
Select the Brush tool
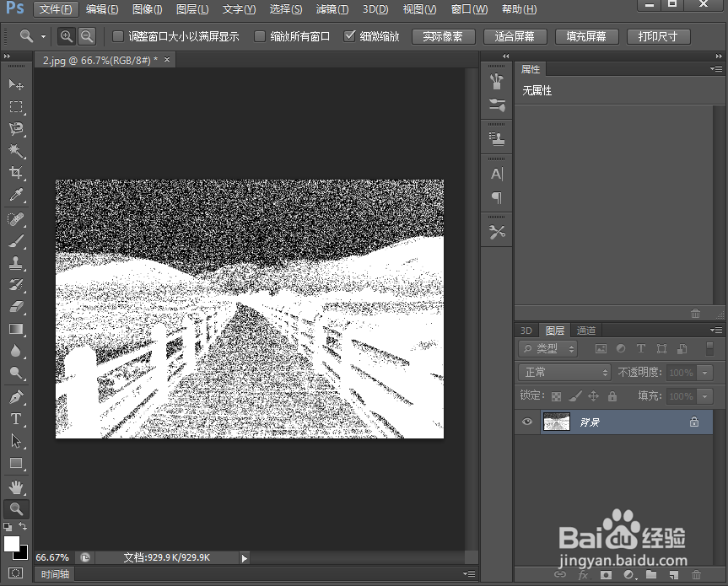click(16, 241)
